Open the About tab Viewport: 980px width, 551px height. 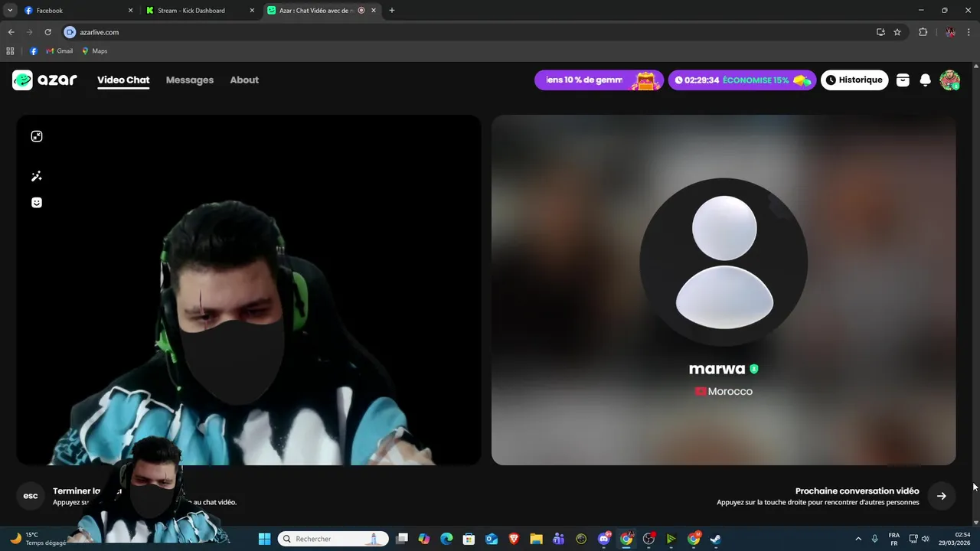[x=244, y=80]
